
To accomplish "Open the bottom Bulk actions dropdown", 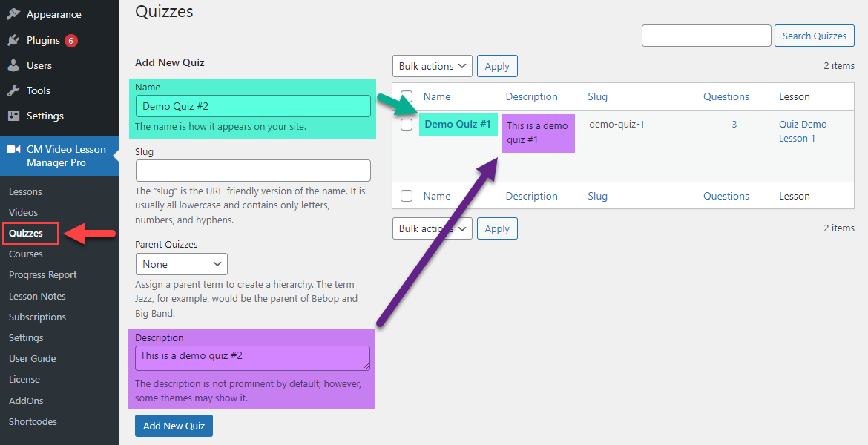I will coord(432,228).
